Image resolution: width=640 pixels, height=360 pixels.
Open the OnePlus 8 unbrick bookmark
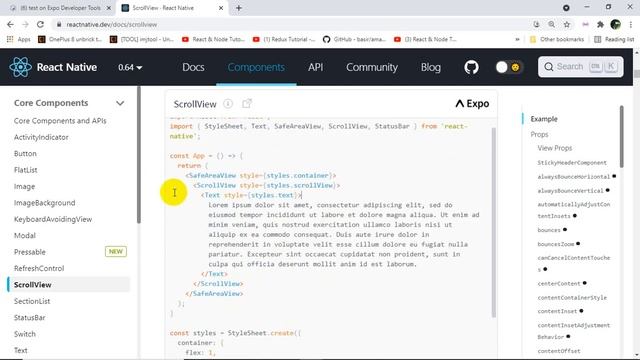click(x=70, y=39)
